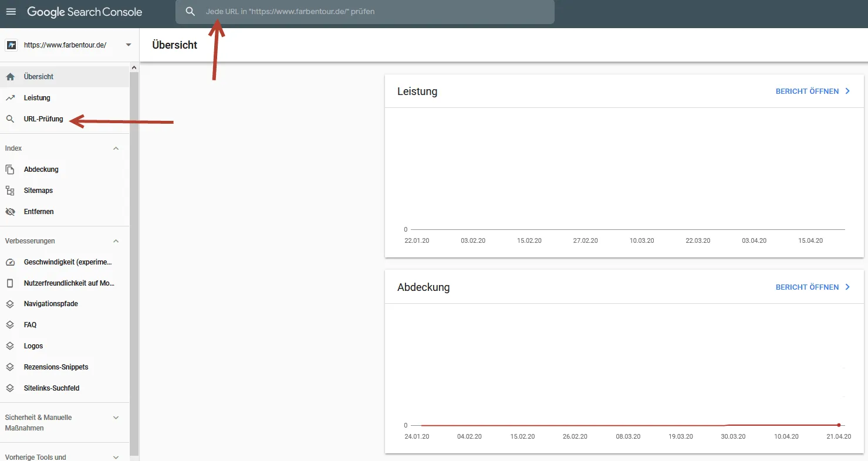Click the Entfernen crossed-eye icon
The width and height of the screenshot is (868, 461).
[10, 212]
